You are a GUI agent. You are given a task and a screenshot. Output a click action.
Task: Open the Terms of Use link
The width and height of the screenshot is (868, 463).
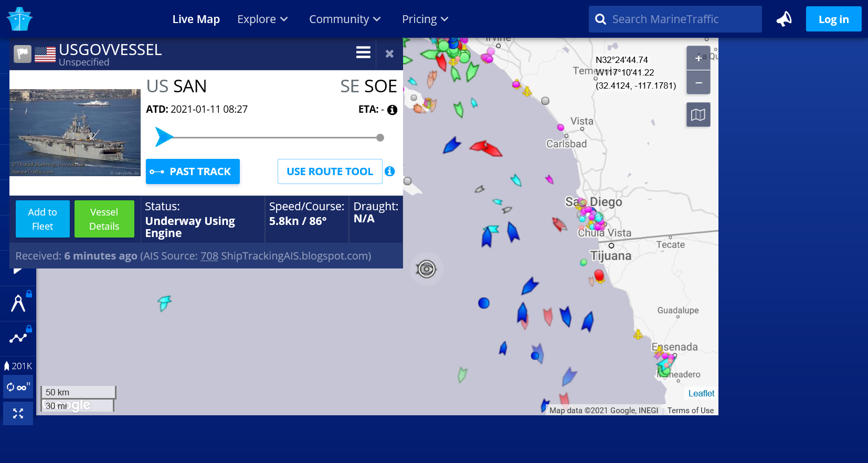[691, 411]
